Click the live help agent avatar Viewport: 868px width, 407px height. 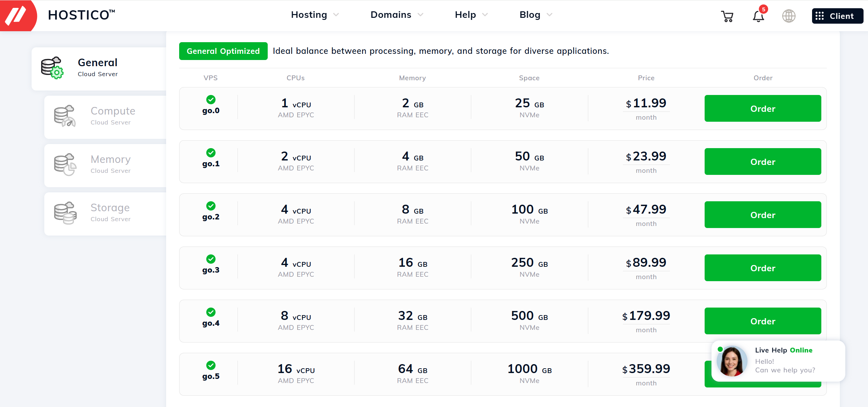[732, 361]
